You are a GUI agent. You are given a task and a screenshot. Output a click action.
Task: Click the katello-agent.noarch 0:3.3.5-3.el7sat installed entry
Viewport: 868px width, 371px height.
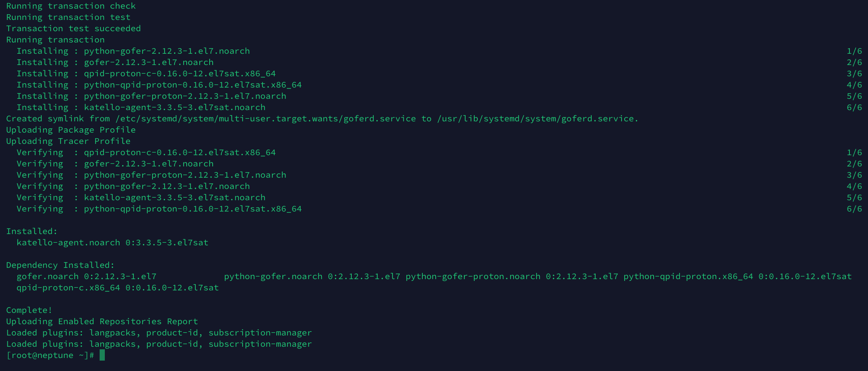coord(113,243)
